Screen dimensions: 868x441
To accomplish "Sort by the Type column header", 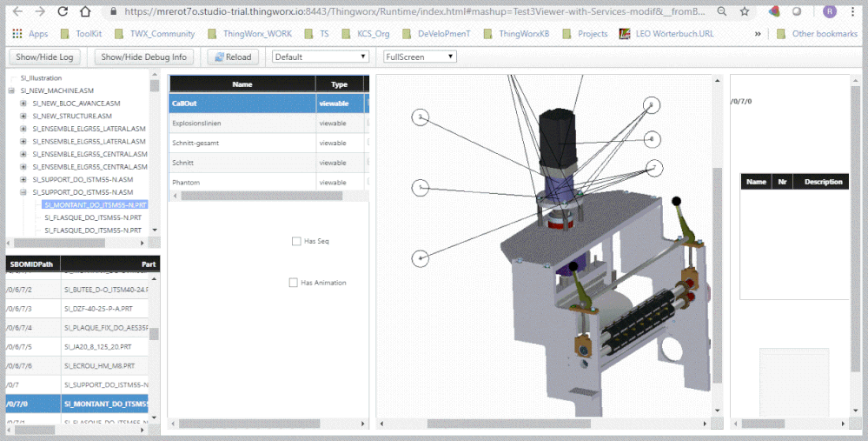I will tap(340, 84).
